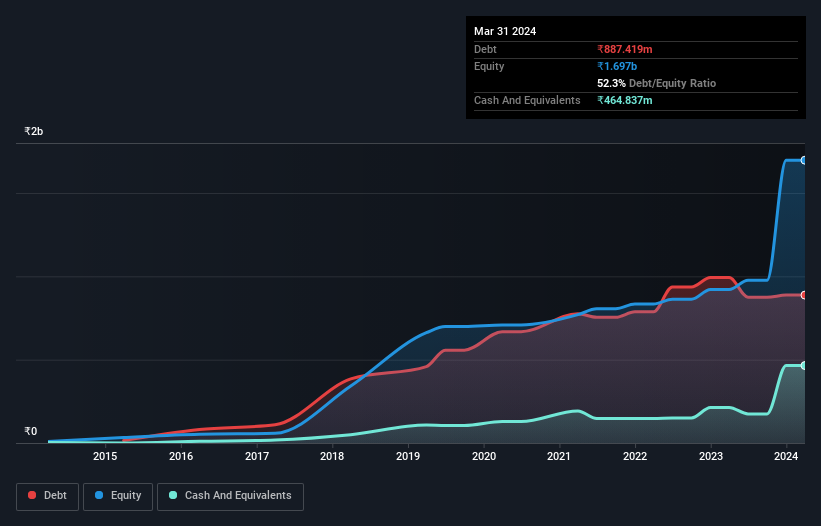Screen dimensions: 821x526
Task: Click the 2023 x-axis label
Action: 711,456
